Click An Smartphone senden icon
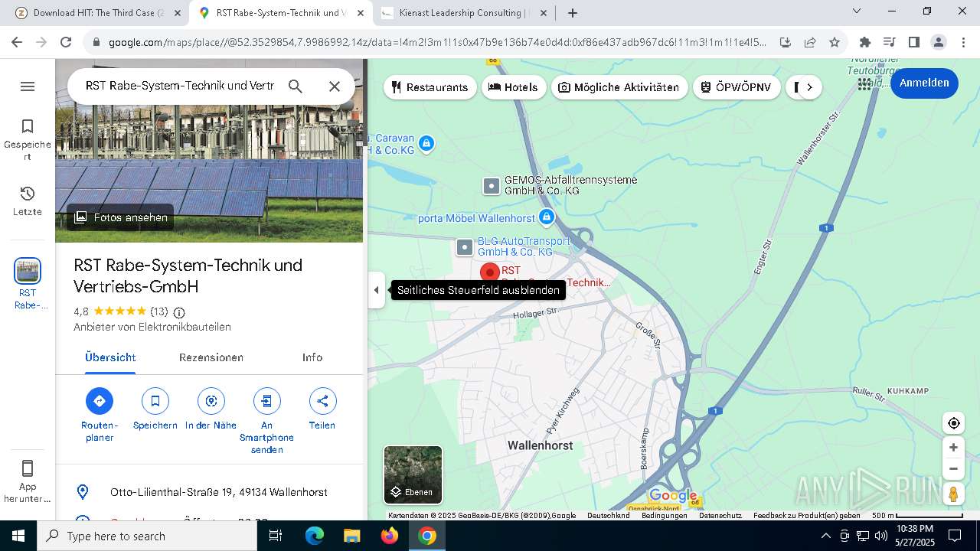 [x=266, y=401]
